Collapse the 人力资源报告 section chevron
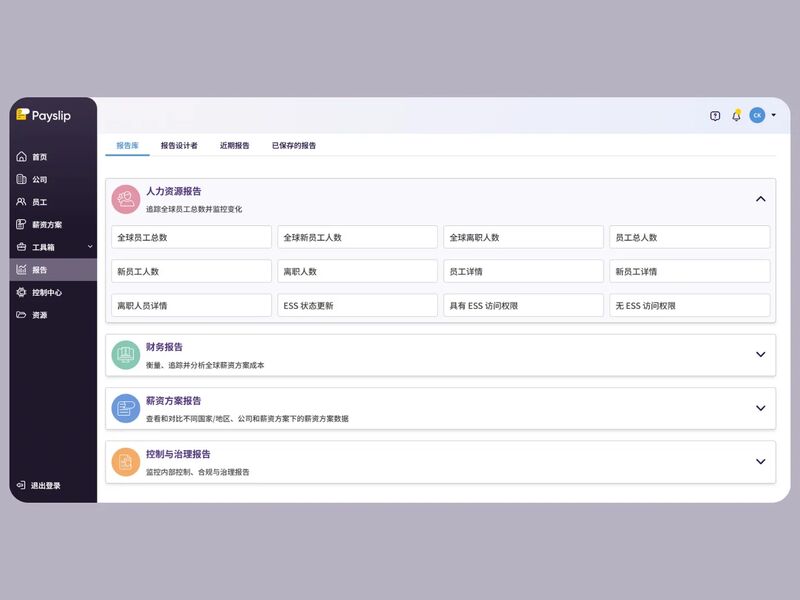Image resolution: width=800 pixels, height=600 pixels. point(758,197)
